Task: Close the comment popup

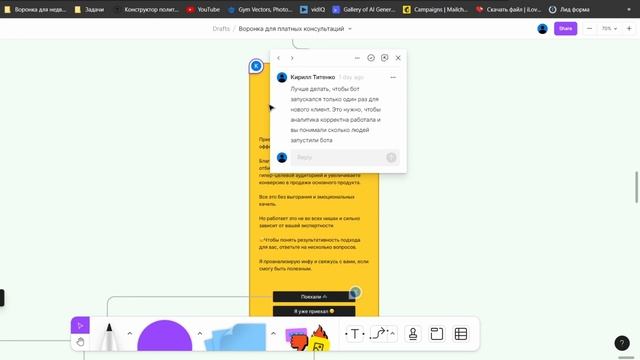Action: click(x=398, y=58)
